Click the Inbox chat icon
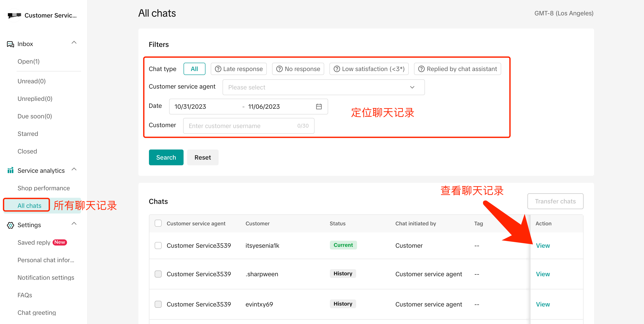644x324 pixels. pyautogui.click(x=10, y=44)
